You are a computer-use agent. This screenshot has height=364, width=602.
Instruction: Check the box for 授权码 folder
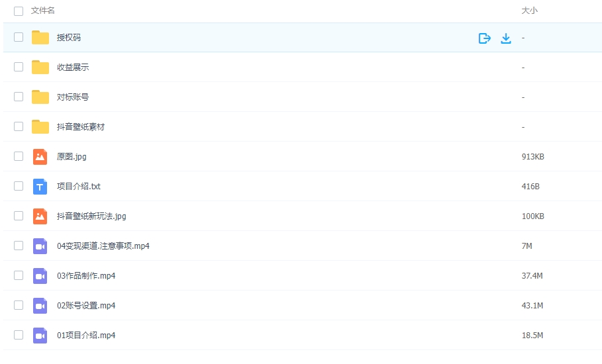point(19,37)
